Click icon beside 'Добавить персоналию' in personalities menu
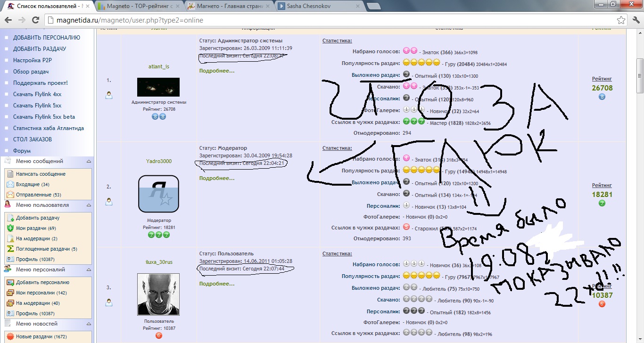 10,282
